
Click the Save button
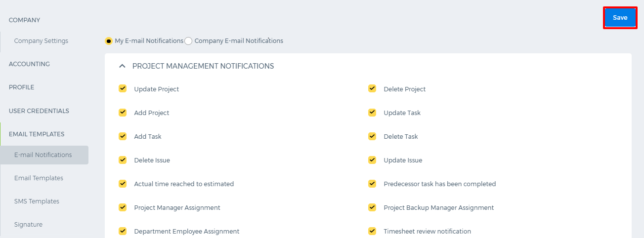tap(620, 18)
